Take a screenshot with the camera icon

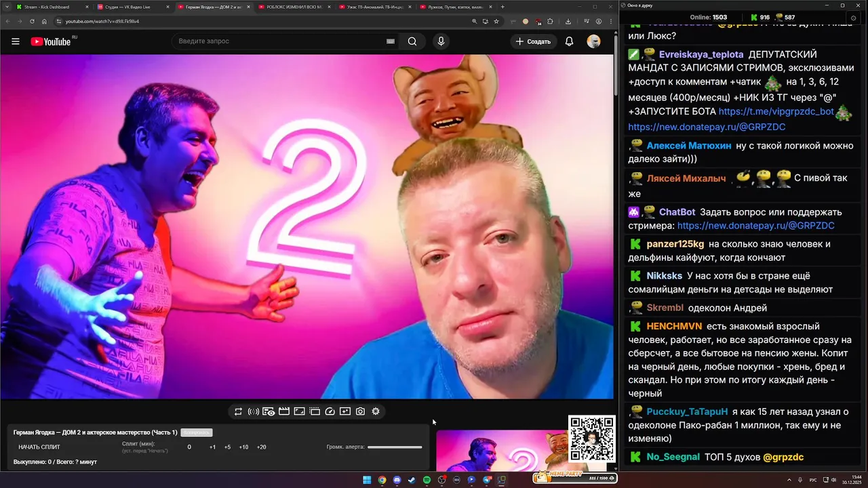coord(360,411)
